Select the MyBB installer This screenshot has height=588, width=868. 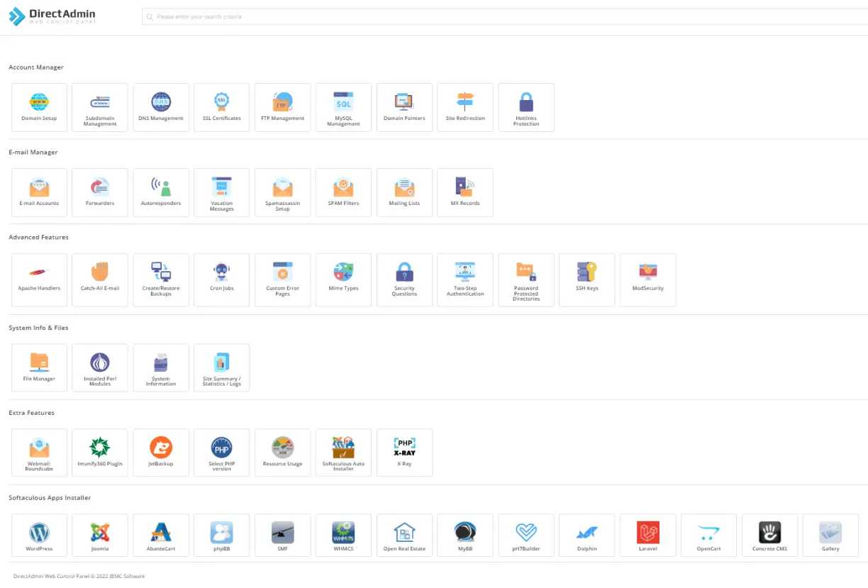[x=465, y=536]
